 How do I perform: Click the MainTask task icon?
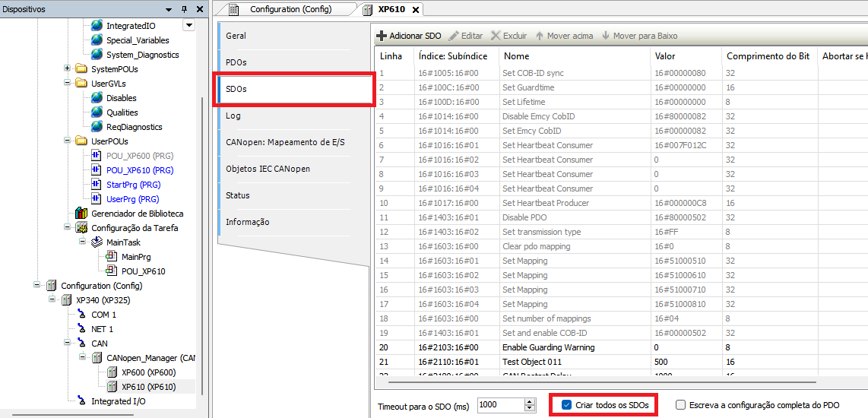tap(97, 242)
